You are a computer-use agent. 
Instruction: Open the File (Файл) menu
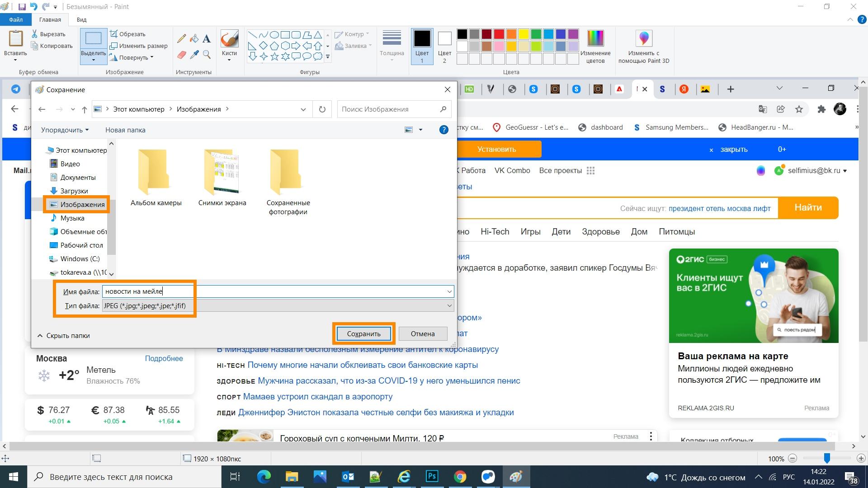point(16,20)
